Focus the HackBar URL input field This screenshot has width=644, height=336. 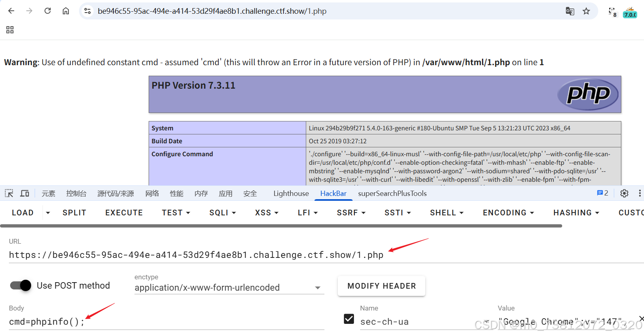pos(326,255)
